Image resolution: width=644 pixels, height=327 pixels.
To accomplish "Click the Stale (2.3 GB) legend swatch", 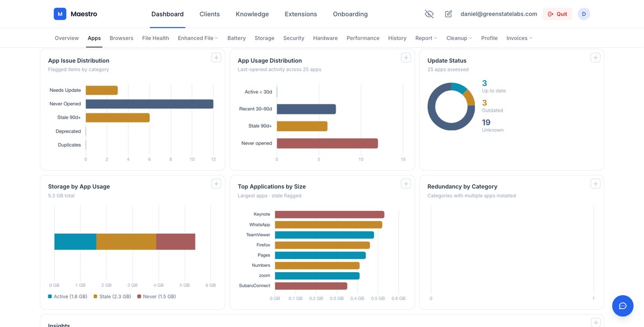I will tap(96, 296).
